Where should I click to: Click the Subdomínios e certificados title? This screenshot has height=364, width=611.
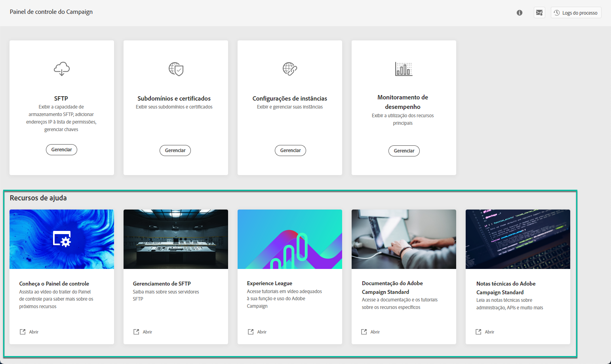[x=174, y=98]
